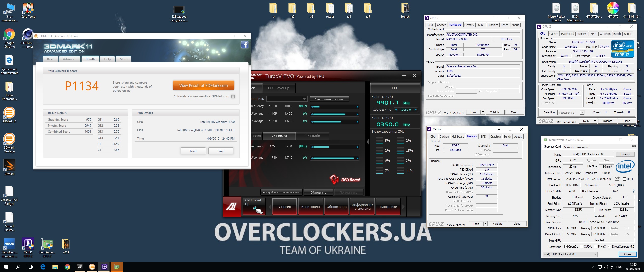Open the 3DMark 11 desktop shortcut
Image resolution: width=644 pixels, height=272 pixels.
coord(9,115)
